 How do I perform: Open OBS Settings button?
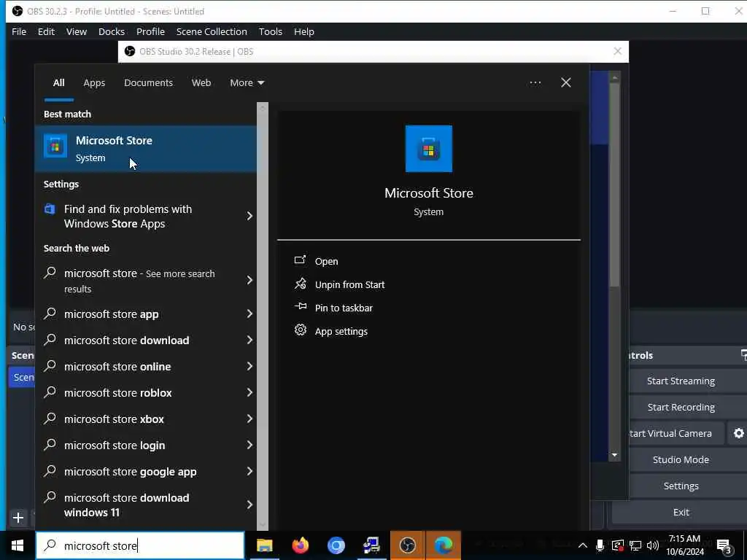[x=681, y=486]
